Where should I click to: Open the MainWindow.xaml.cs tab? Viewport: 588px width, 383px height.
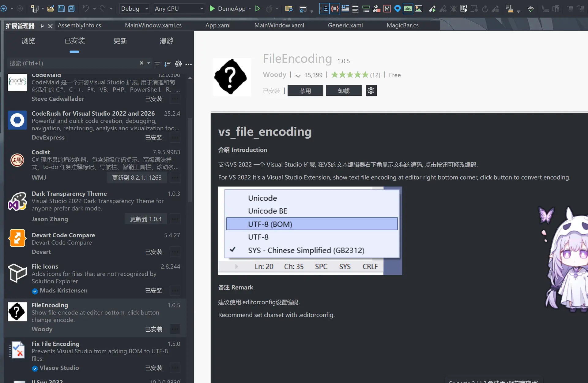(153, 25)
